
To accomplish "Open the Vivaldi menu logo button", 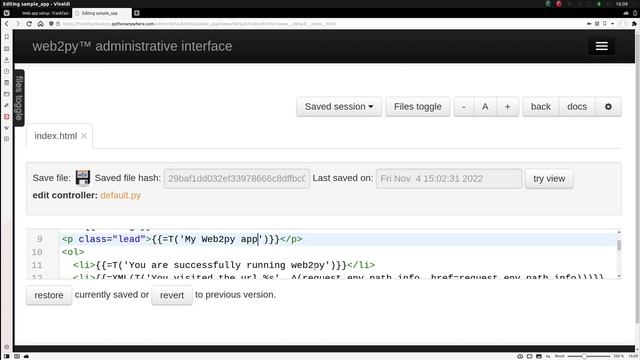I will [7, 13].
